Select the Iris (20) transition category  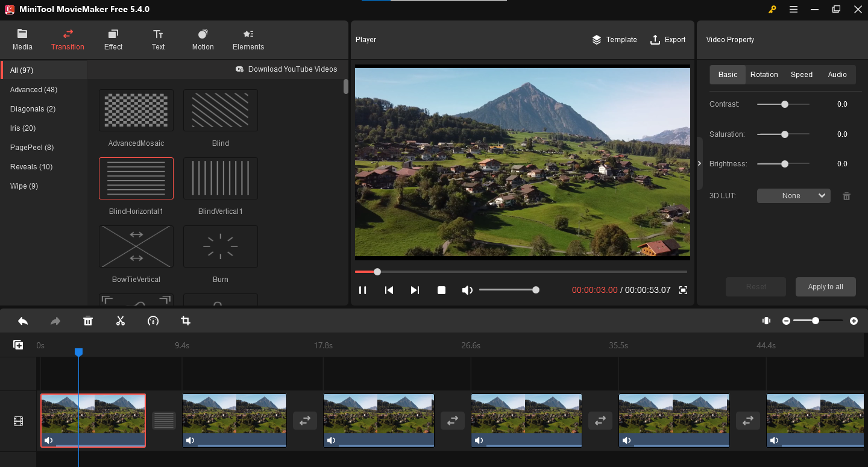23,128
